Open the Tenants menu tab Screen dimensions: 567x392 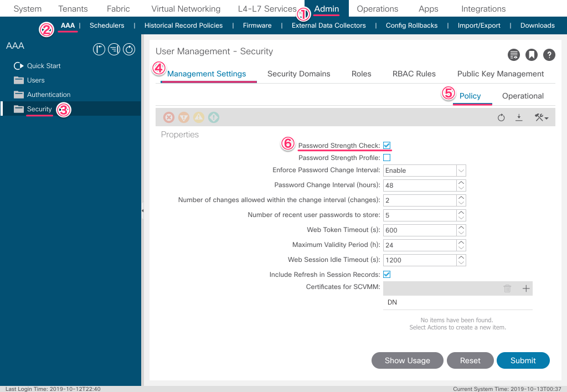click(x=73, y=9)
